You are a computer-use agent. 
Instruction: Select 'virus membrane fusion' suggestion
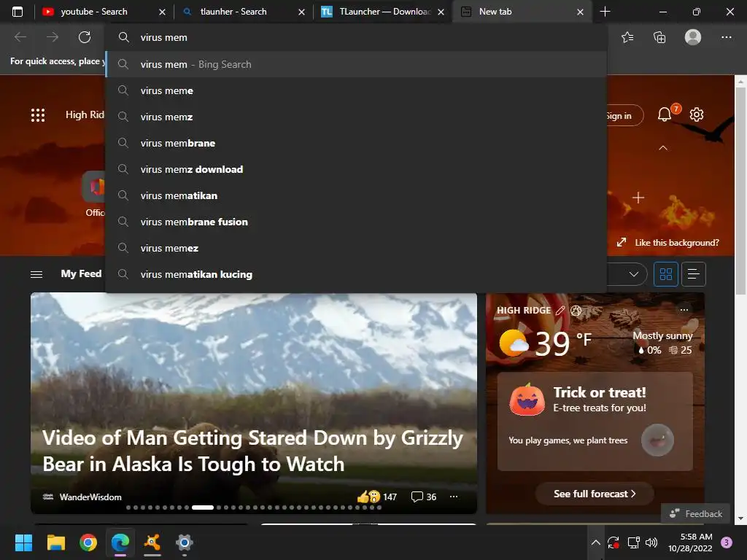355,222
